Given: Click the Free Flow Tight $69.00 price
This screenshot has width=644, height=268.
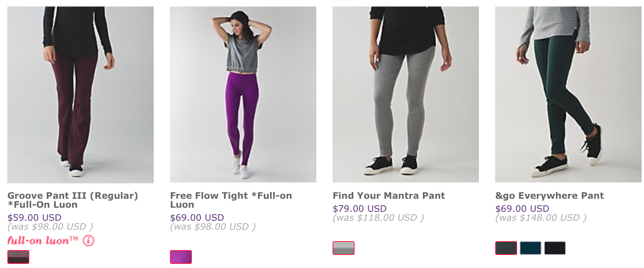Looking at the screenshot, I should click(x=197, y=217).
